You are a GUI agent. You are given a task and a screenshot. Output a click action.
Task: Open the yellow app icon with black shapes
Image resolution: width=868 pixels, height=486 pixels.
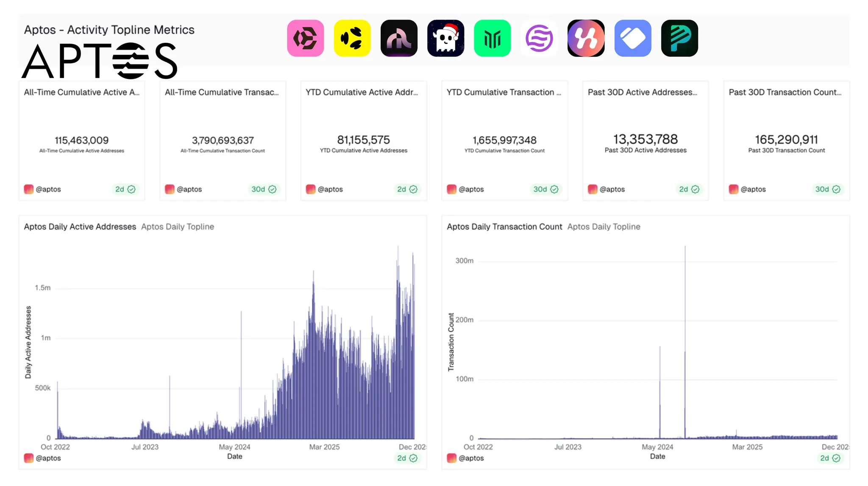pos(352,38)
